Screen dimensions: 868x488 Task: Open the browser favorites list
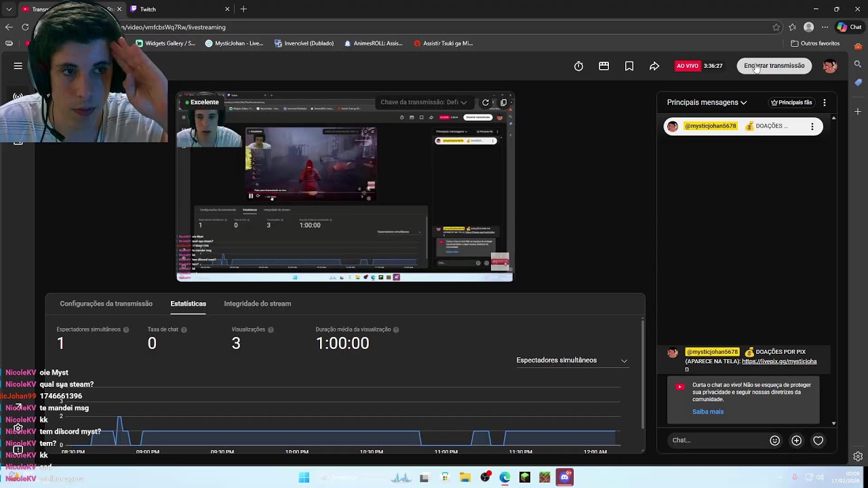793,27
